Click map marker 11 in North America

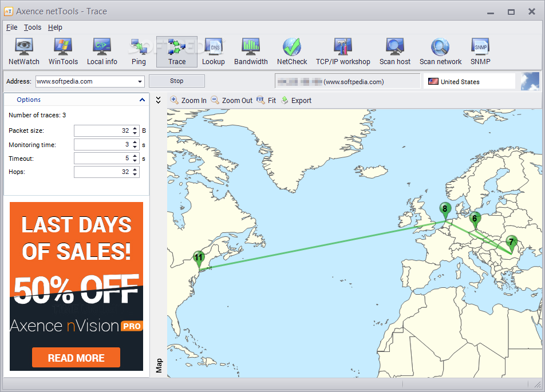(x=199, y=259)
